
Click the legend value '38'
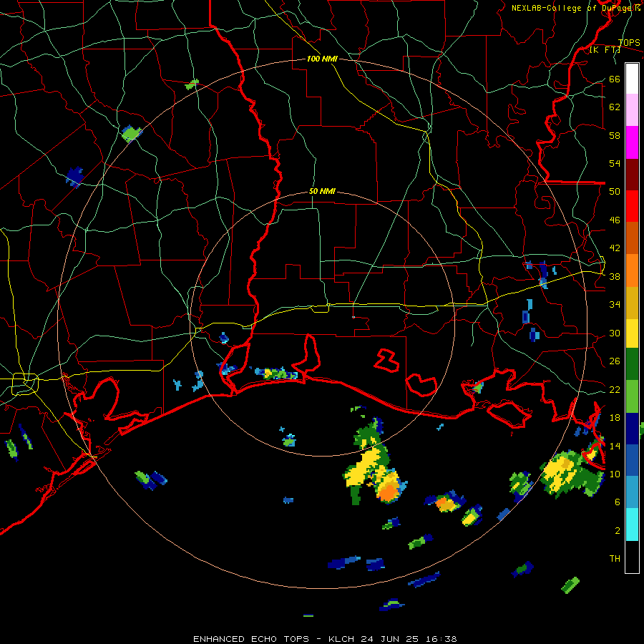[615, 277]
